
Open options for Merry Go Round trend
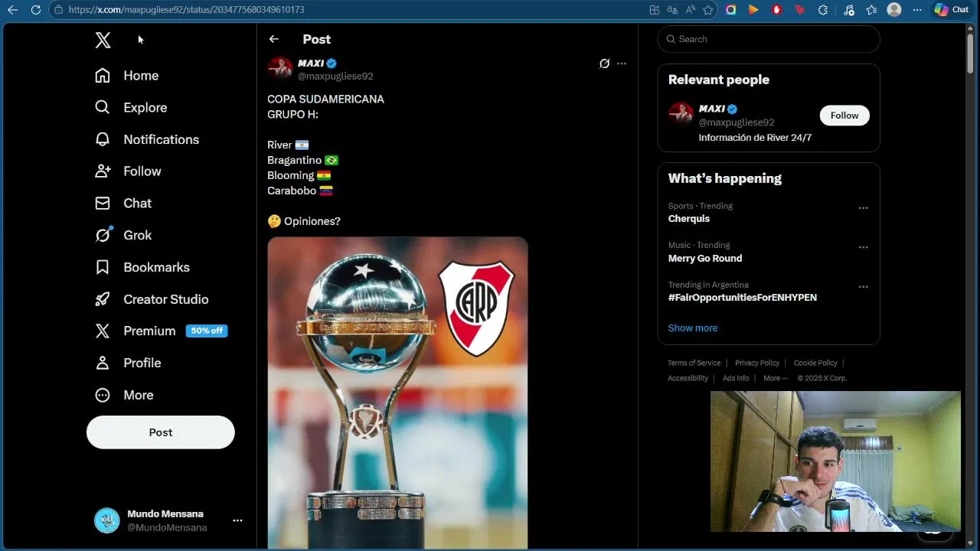point(863,247)
